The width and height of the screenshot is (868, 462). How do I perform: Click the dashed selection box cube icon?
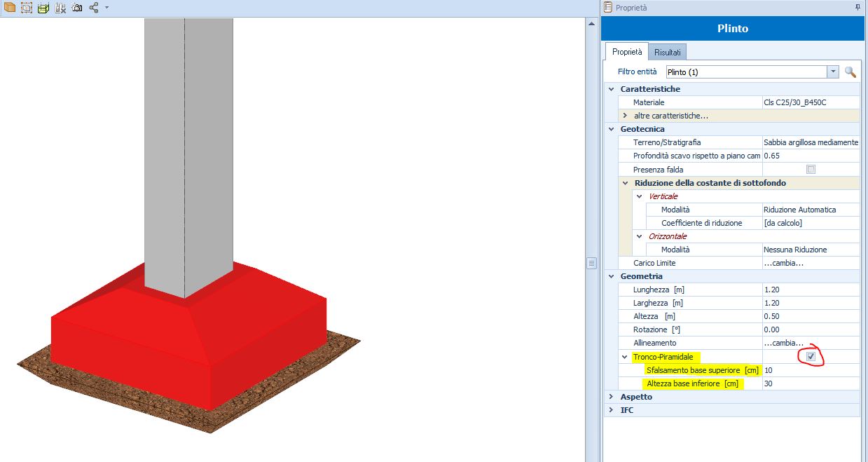27,8
